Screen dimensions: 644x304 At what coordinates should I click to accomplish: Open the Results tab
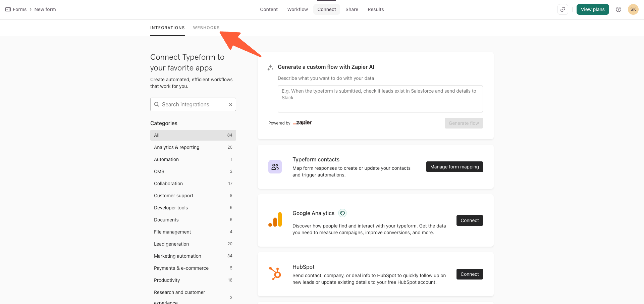click(376, 9)
